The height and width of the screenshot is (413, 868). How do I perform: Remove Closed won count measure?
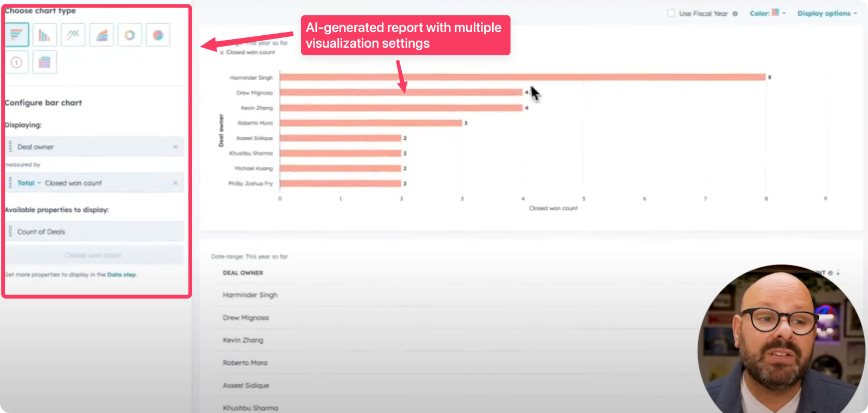175,183
